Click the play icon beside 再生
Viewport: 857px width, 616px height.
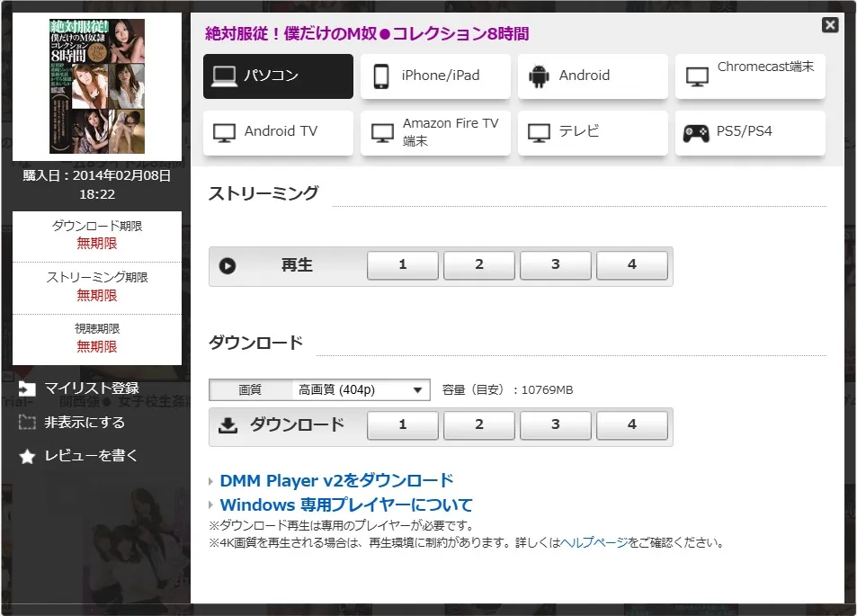pyautogui.click(x=228, y=265)
